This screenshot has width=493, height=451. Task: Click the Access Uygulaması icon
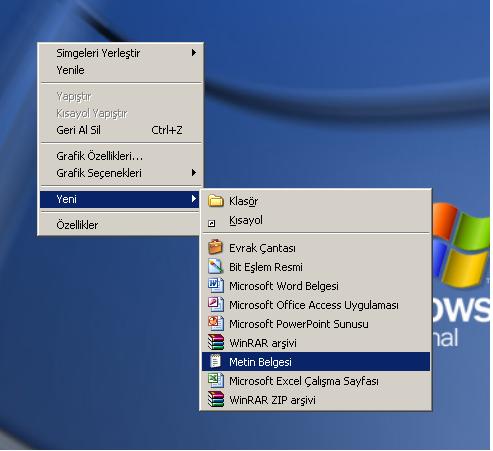215,304
